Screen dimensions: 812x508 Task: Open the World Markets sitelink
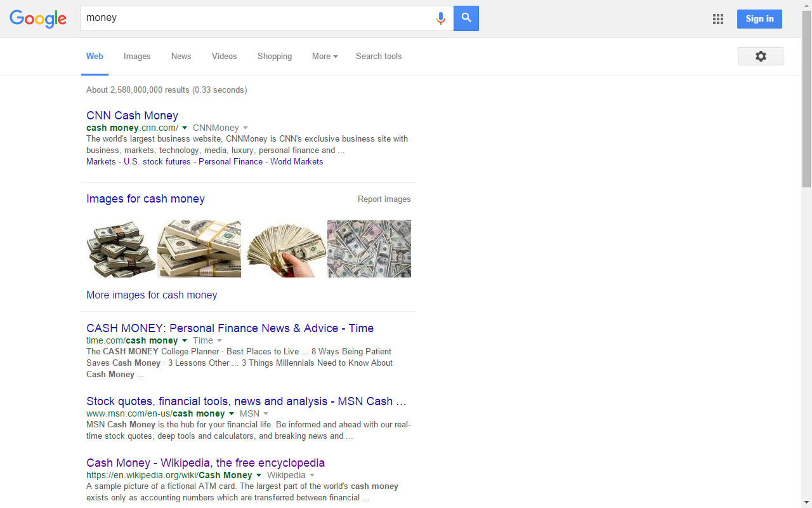(297, 162)
